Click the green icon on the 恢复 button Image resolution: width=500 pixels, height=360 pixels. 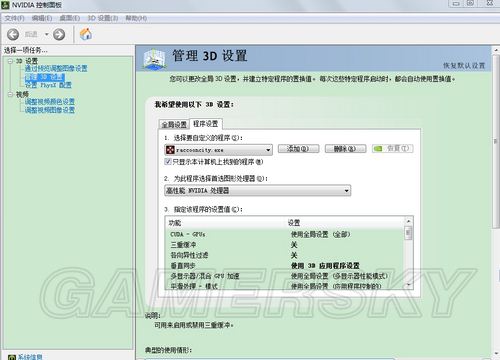point(378,149)
